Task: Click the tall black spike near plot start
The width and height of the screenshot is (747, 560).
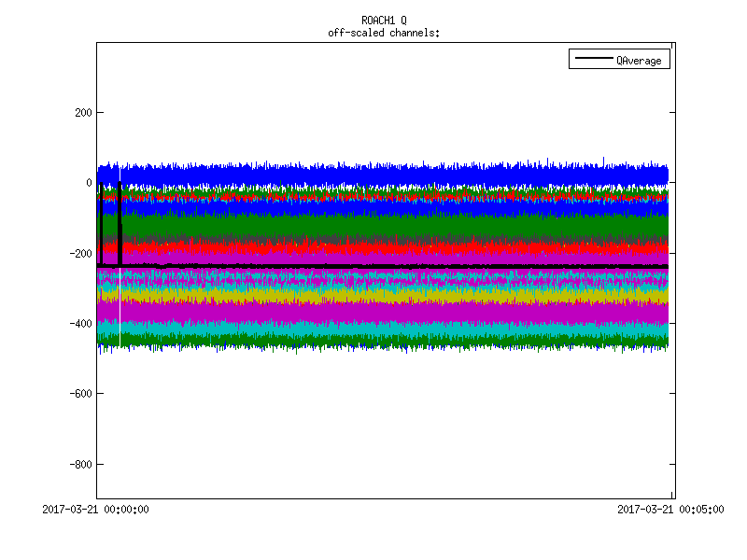Action: (120, 233)
